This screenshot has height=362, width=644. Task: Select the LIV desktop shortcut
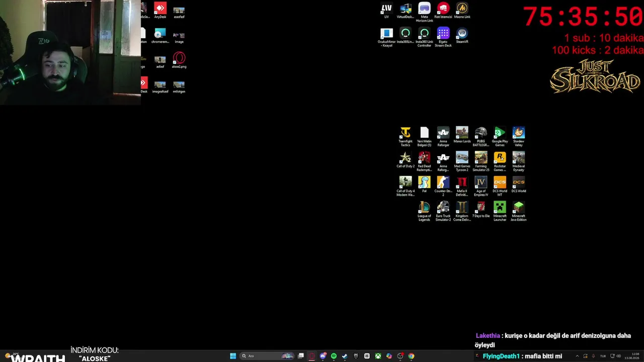(386, 11)
